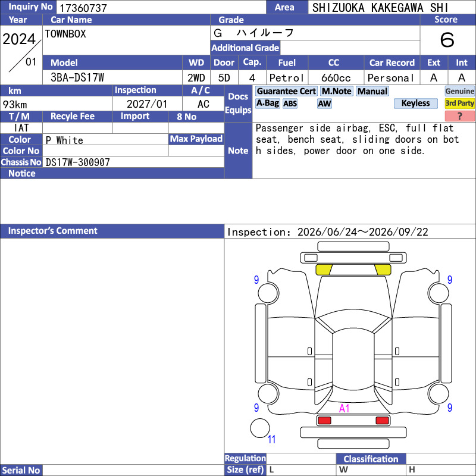Image resolution: width=476 pixels, height=476 pixels.
Task: Click the Keyless equipment badge
Action: 415,104
